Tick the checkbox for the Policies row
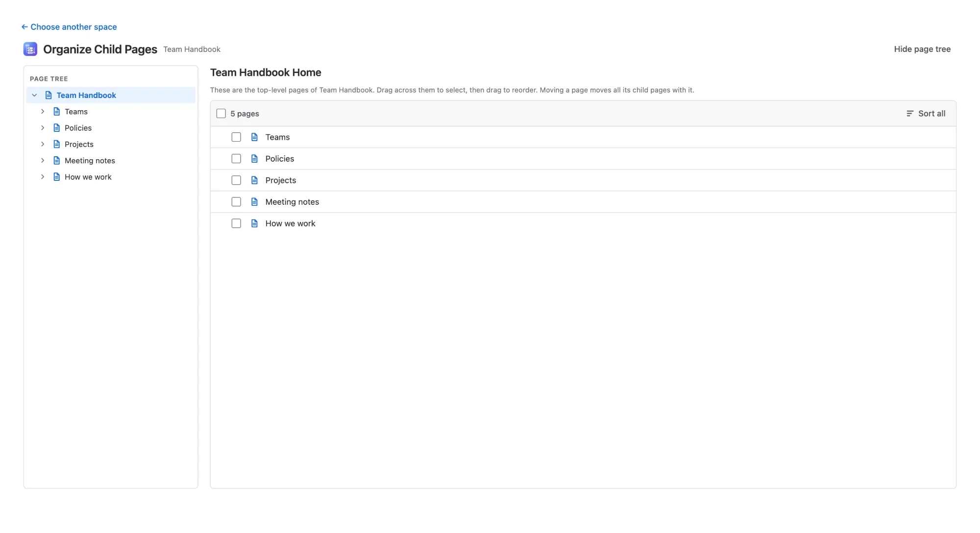The width and height of the screenshot is (980, 533). point(236,159)
